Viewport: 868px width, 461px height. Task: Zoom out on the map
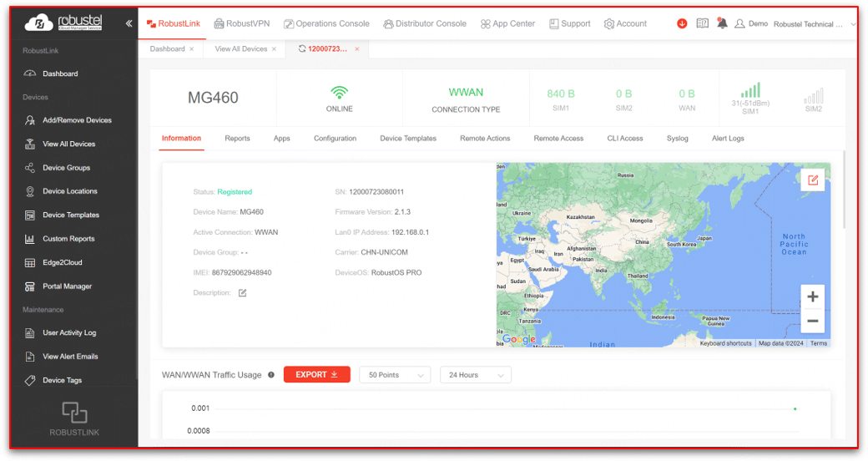tap(813, 321)
